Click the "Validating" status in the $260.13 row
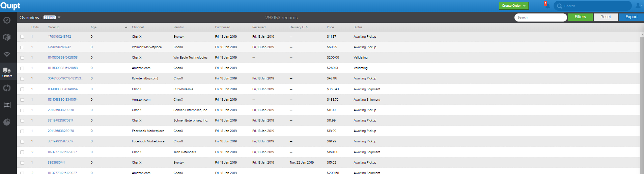Image resolution: width=644 pixels, height=174 pixels. point(360,68)
